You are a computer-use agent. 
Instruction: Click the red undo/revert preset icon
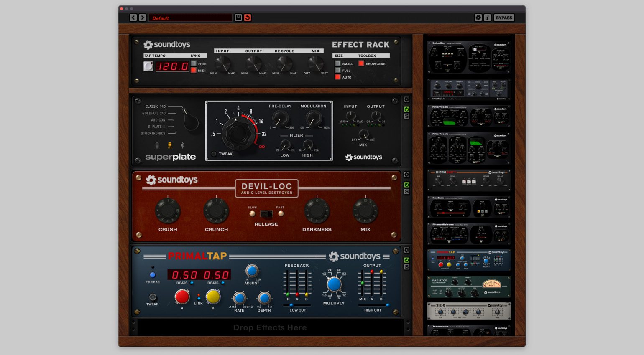(x=248, y=18)
